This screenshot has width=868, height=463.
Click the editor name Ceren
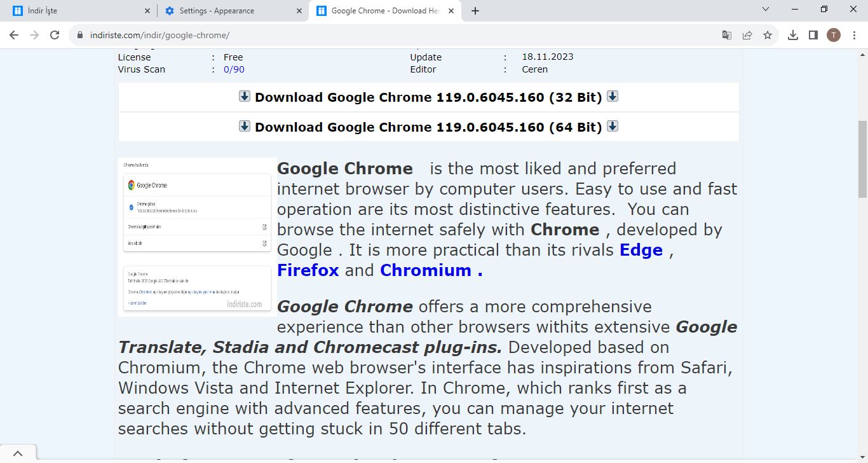(535, 69)
